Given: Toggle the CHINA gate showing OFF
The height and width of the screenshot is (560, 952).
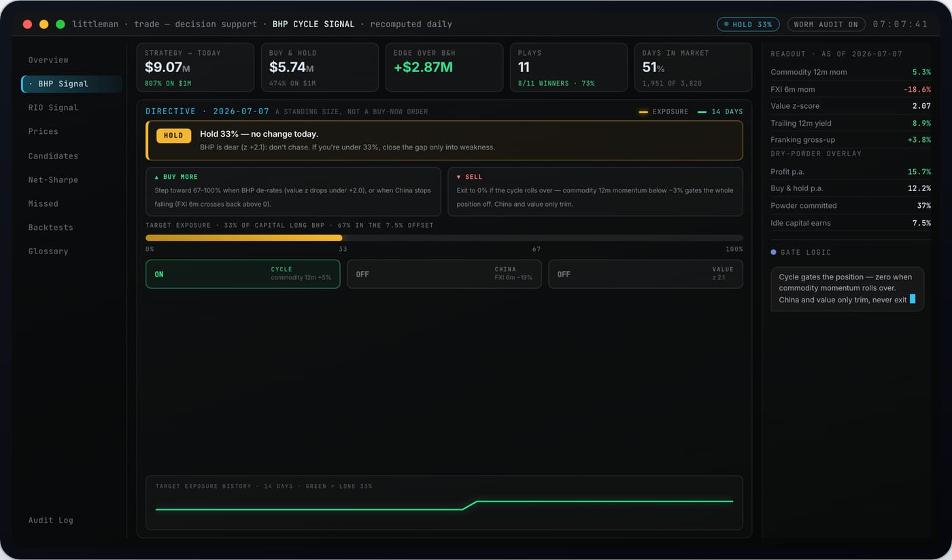Looking at the screenshot, I should [x=444, y=274].
